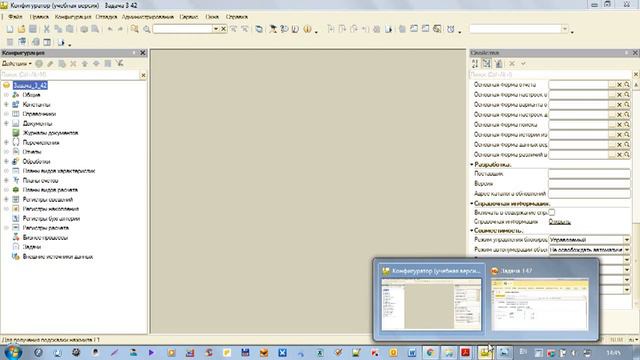Screen dimensions: 640x360
Task: Click the Redo arrow icon
Action: (120, 29)
